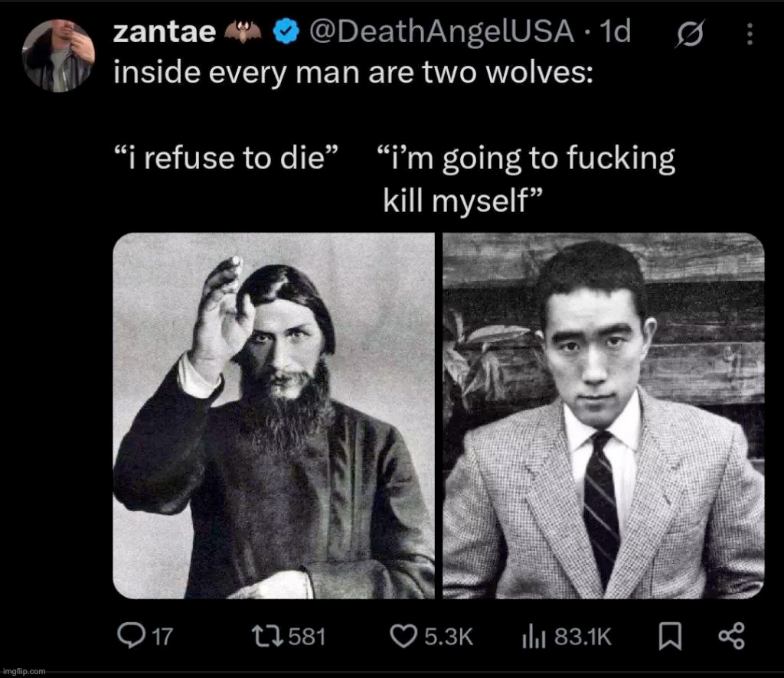
Task: Click the blue verified badge next to zantae
Action: [x=286, y=31]
